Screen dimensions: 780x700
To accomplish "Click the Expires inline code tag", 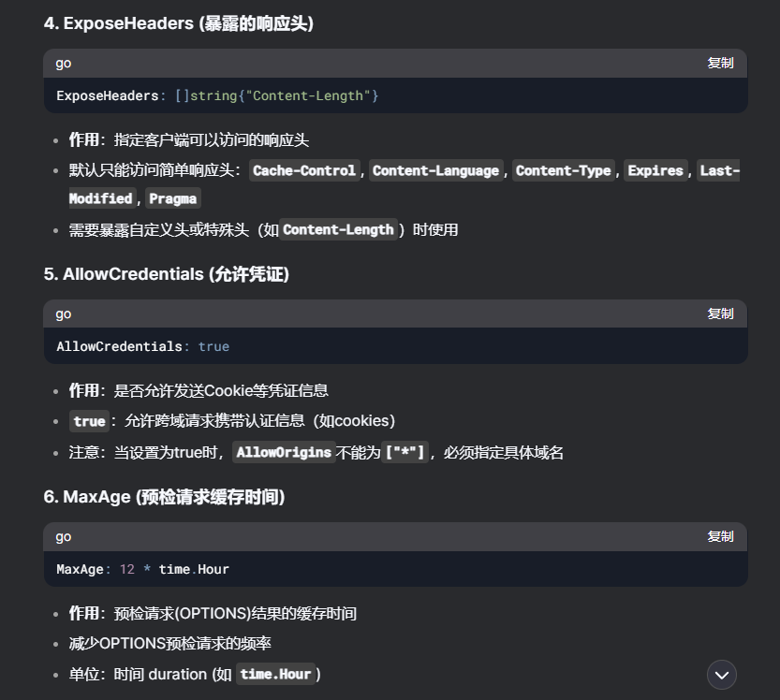I will coord(655,170).
